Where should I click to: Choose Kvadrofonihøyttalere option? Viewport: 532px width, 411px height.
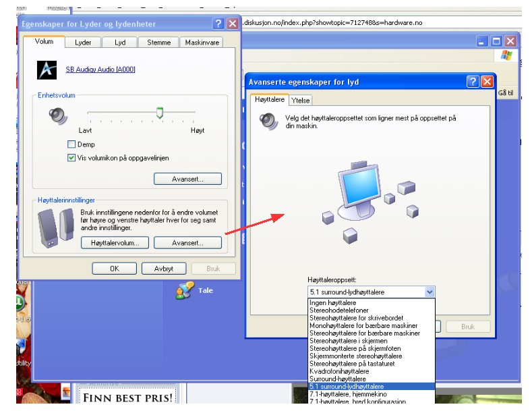[x=372, y=371]
